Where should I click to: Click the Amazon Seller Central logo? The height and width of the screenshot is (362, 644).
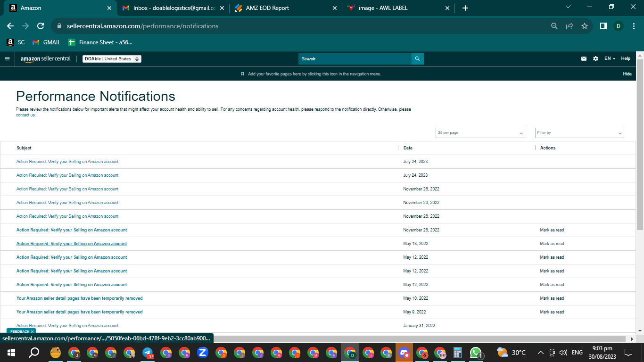[x=46, y=59]
